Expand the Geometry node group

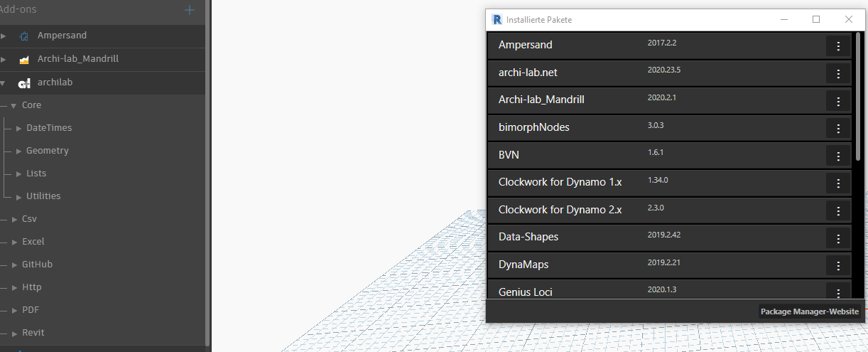point(19,151)
